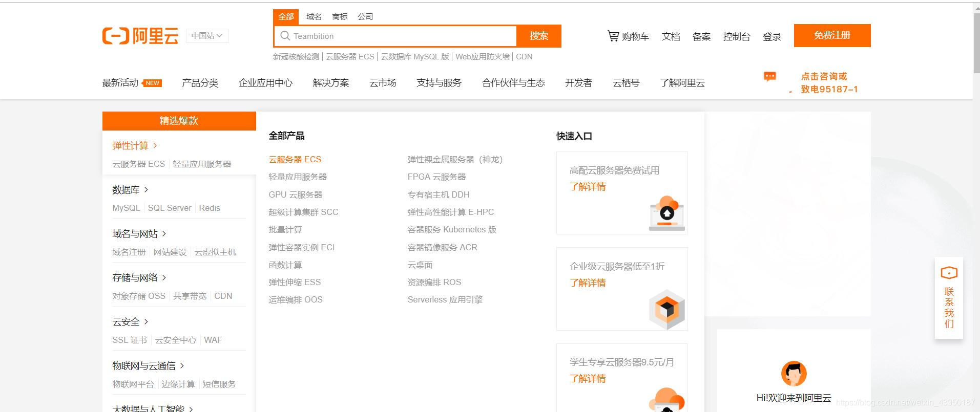Open Serverless 应用引擎 product
The height and width of the screenshot is (412, 980).
pos(445,300)
